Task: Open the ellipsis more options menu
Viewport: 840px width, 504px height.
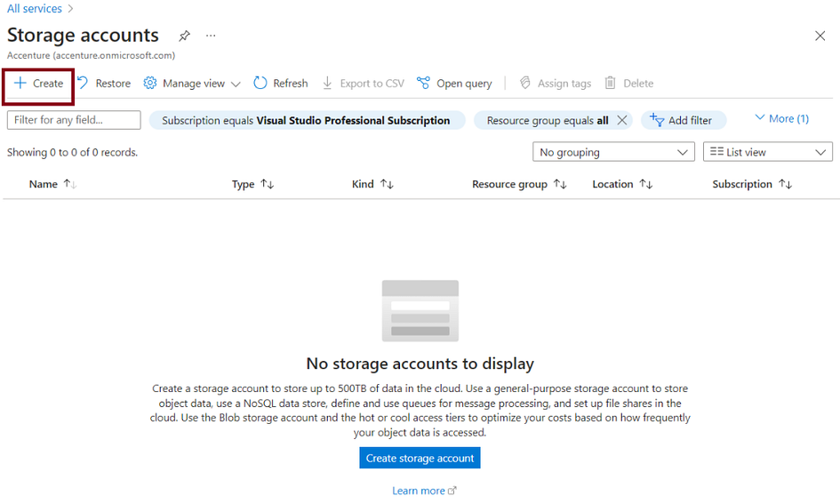Action: coord(211,36)
